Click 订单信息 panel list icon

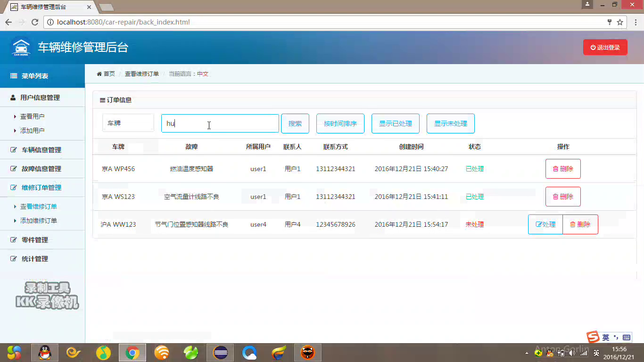[x=102, y=100]
